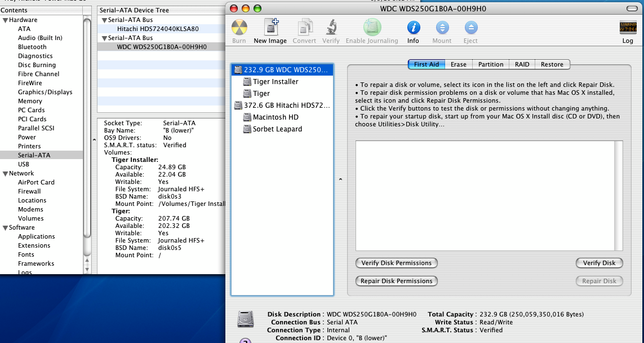Collapse the second Serial-ATA Bus in device tree
The width and height of the screenshot is (644, 343).
coord(104,38)
